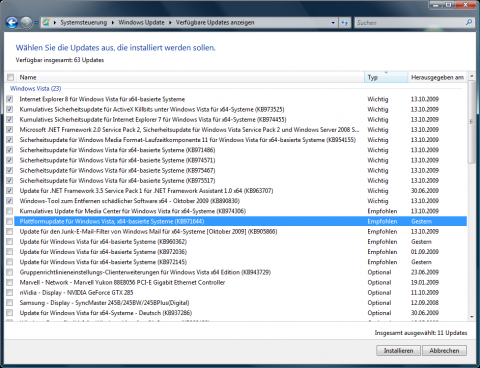Maximize the Windows Update window

(449, 5)
